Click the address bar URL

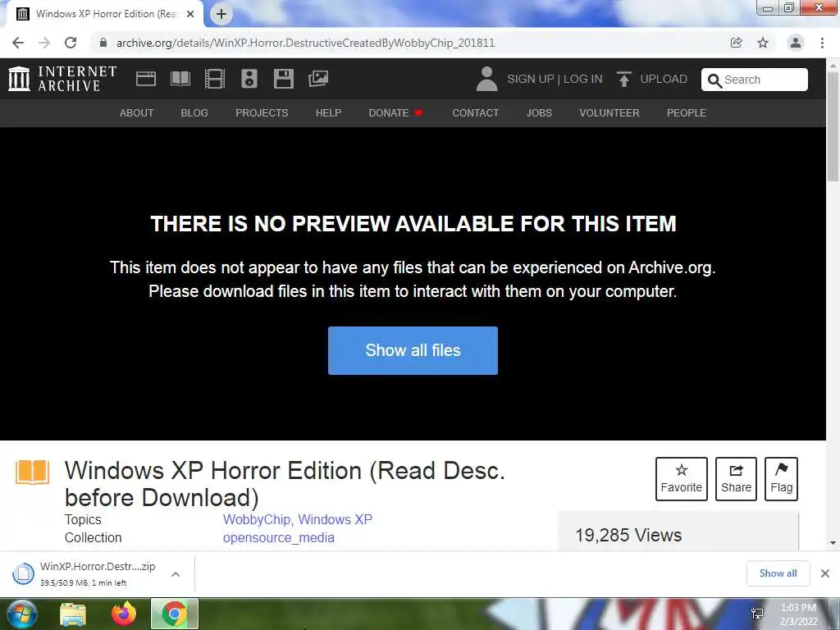pos(305,43)
